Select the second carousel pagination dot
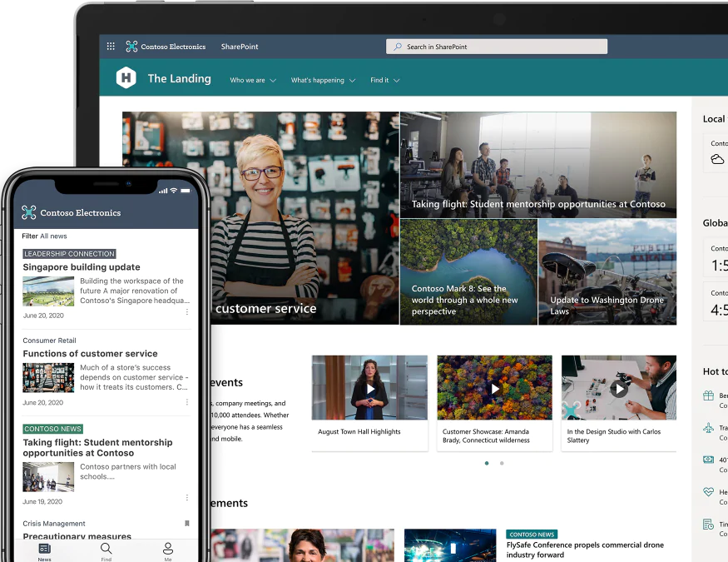Viewport: 728px width, 562px height. point(501,463)
